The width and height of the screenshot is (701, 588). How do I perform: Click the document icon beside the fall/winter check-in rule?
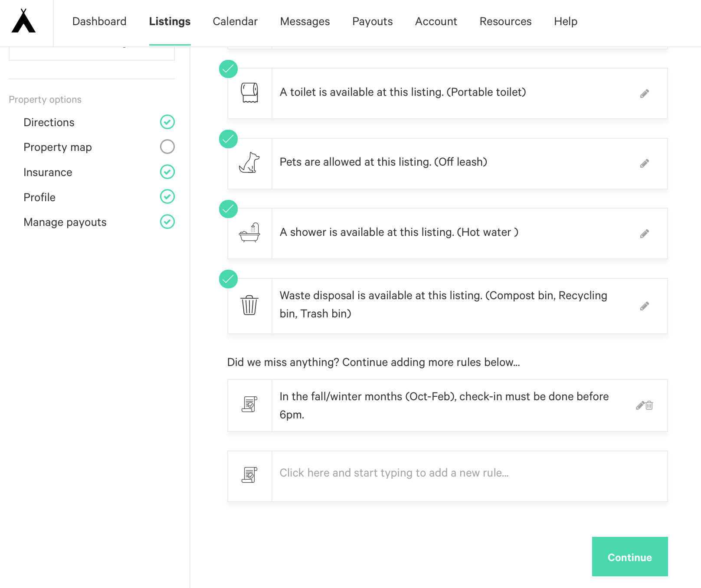point(249,404)
